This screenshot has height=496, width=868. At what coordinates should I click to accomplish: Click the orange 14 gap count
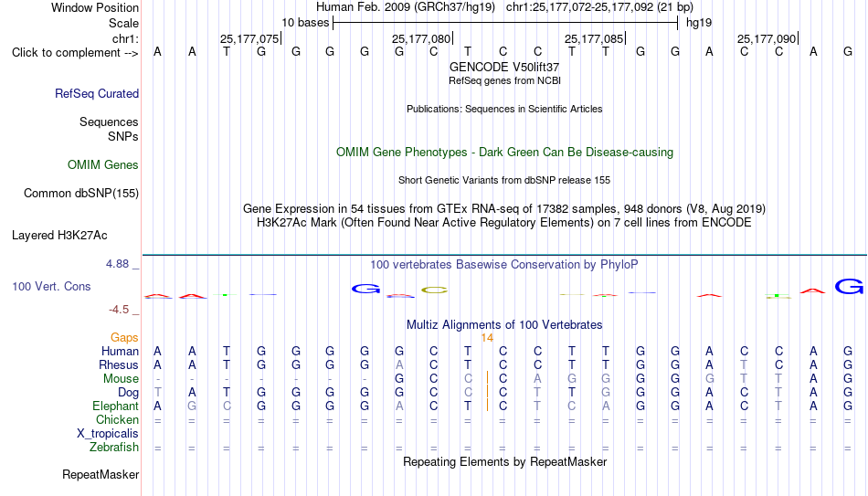(487, 338)
